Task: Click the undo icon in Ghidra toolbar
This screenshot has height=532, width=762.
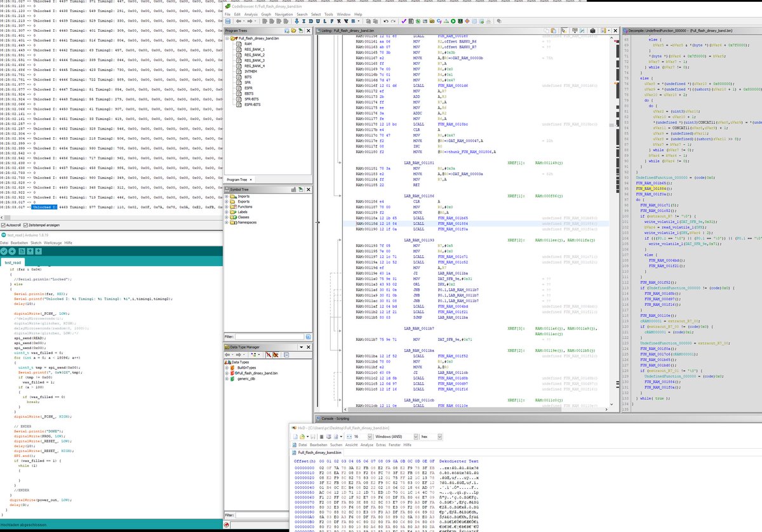Action: coord(386,21)
